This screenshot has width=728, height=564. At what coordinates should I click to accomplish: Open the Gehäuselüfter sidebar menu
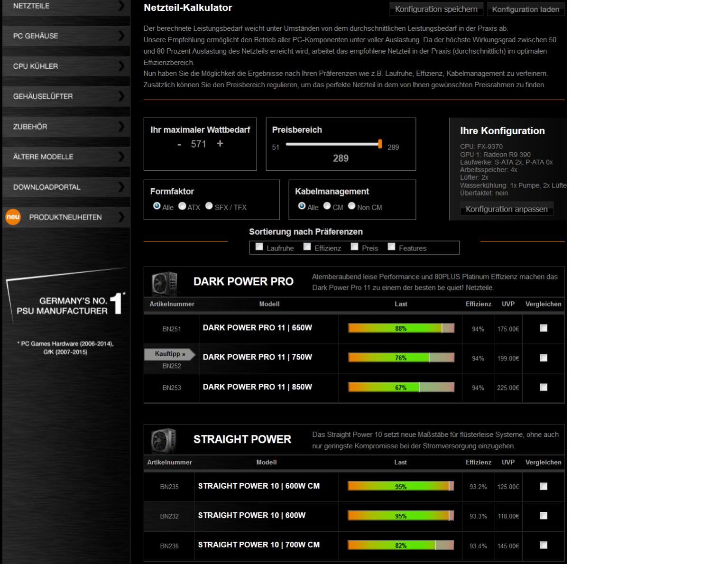tap(66, 96)
